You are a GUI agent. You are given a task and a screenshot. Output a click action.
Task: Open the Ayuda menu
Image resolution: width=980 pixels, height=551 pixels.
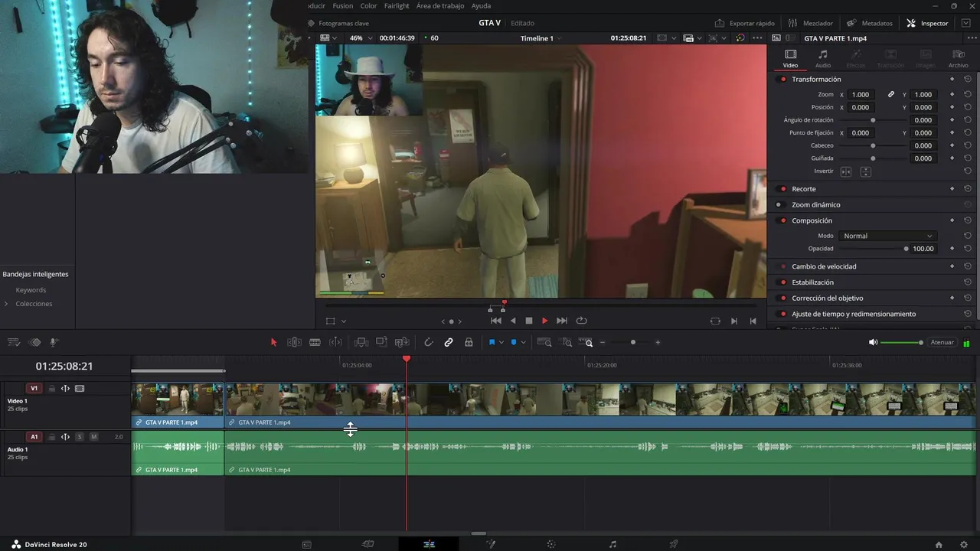(481, 5)
